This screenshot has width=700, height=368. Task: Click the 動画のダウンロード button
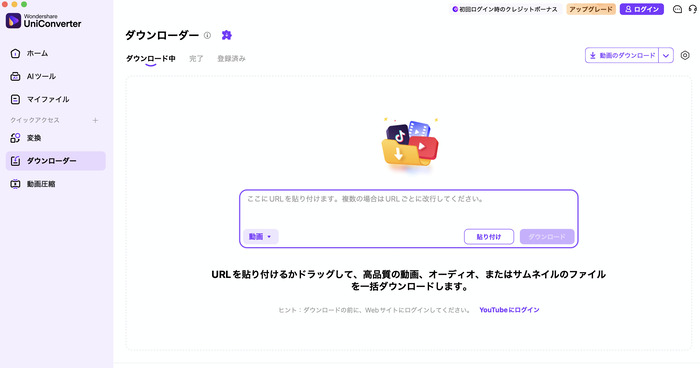(622, 55)
